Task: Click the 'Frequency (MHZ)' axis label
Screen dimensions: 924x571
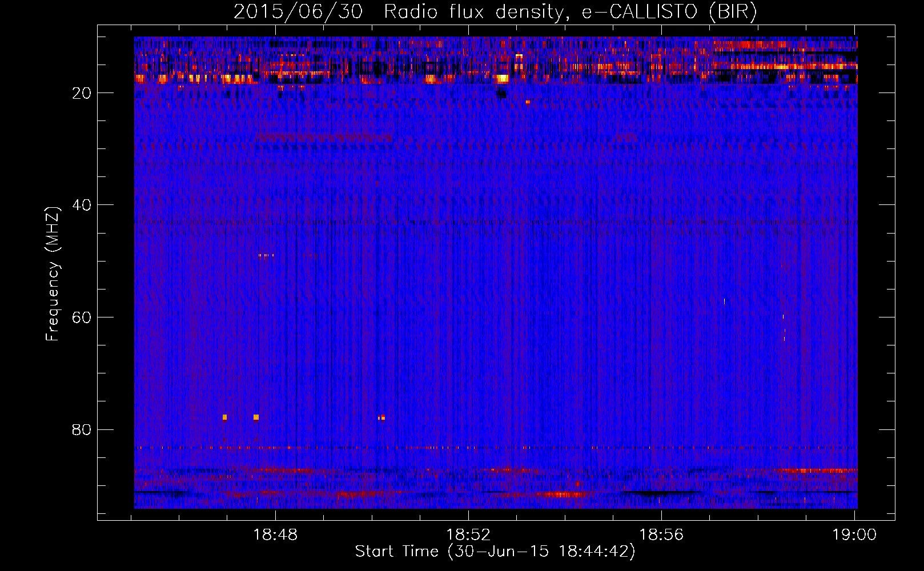Action: (x=53, y=274)
